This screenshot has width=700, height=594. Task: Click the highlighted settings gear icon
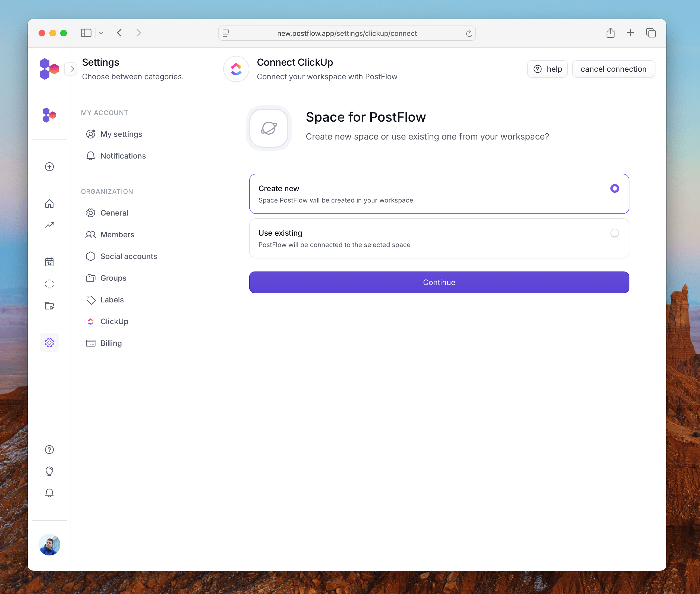pos(49,343)
